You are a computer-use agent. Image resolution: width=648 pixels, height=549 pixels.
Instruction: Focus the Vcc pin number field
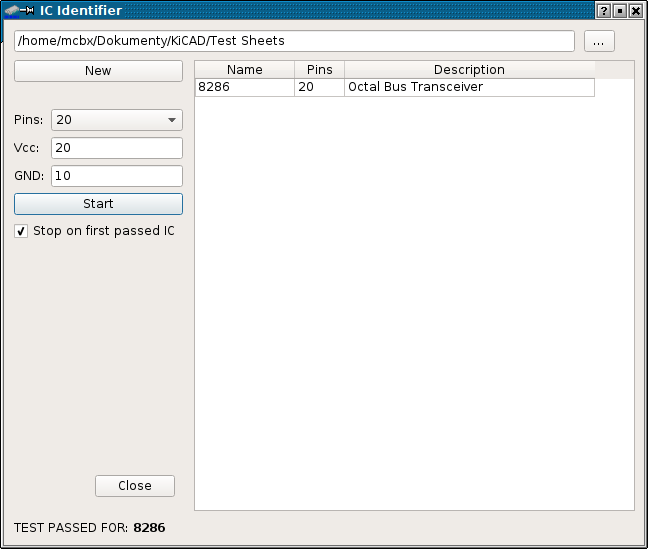pos(117,148)
